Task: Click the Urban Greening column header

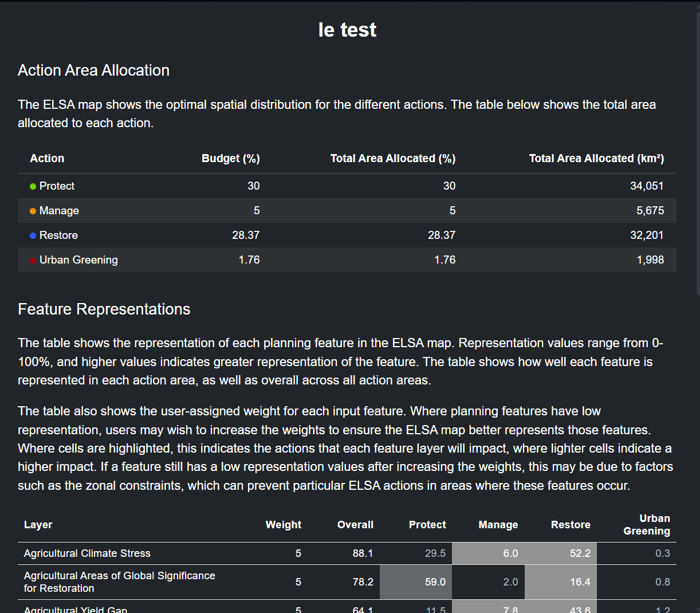Action: pyautogui.click(x=647, y=525)
